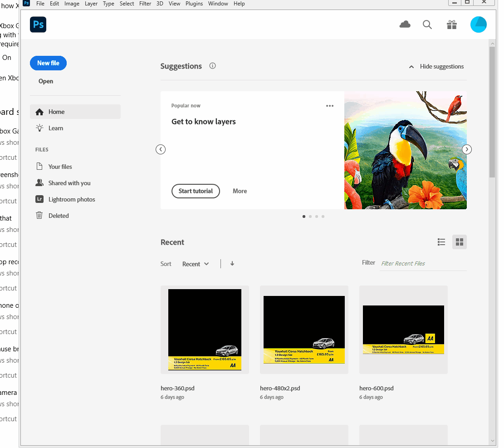Image resolution: width=504 pixels, height=448 pixels.
Task: Open the Plugins menu
Action: (x=194, y=4)
